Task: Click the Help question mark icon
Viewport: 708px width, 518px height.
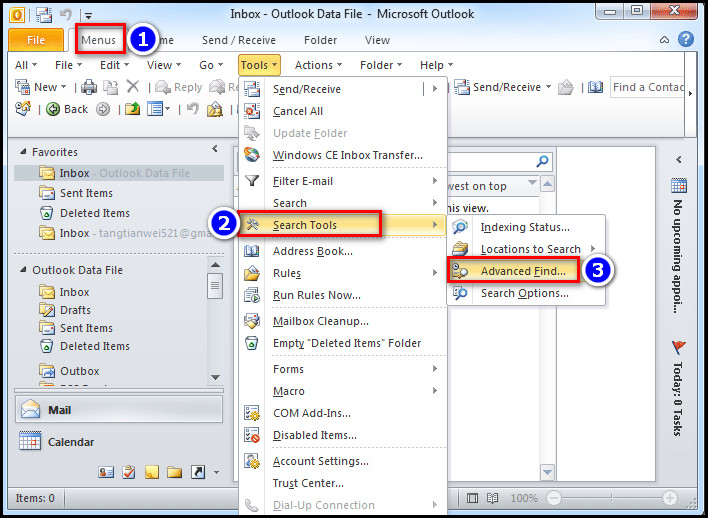Action: pos(685,40)
